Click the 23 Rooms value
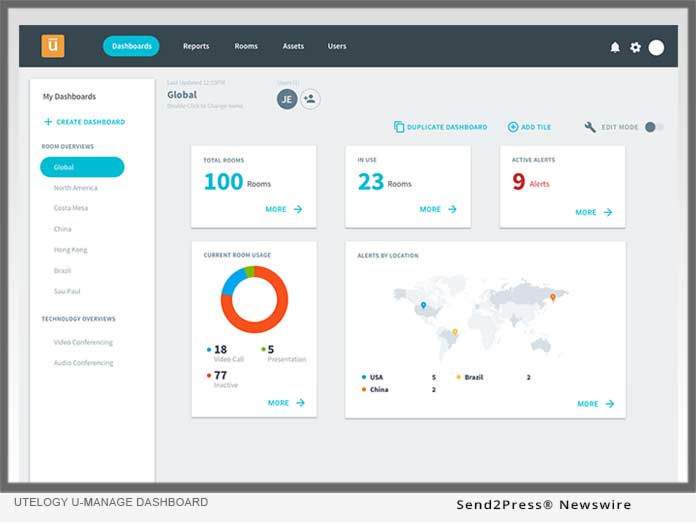Screen dimensions: 696x522 (385, 182)
